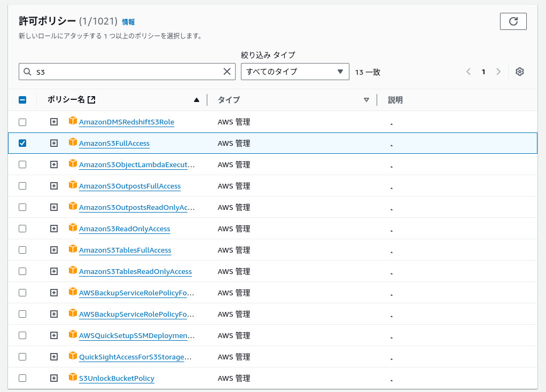Image resolution: width=546 pixels, height=392 pixels.
Task: Click the AmazonS3FullAccess policy box icon
Action: tap(73, 142)
